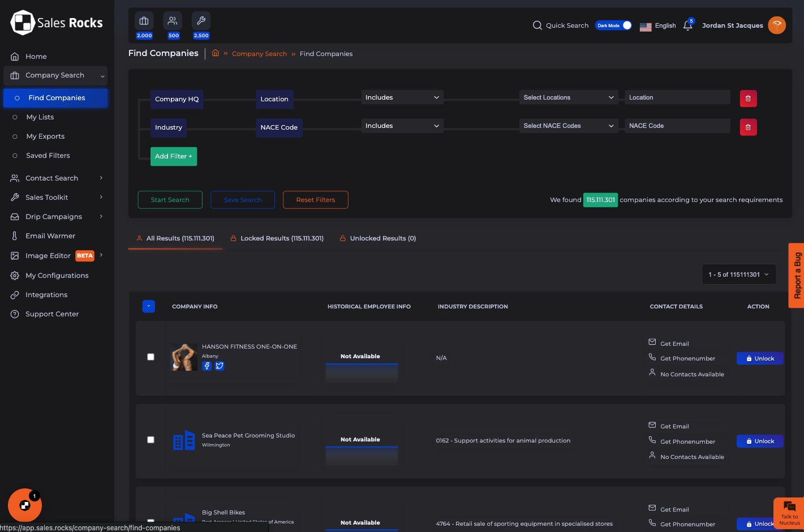Check the Hanson Fitness One-On-One row checkbox
This screenshot has width=804, height=532.
pyautogui.click(x=151, y=357)
